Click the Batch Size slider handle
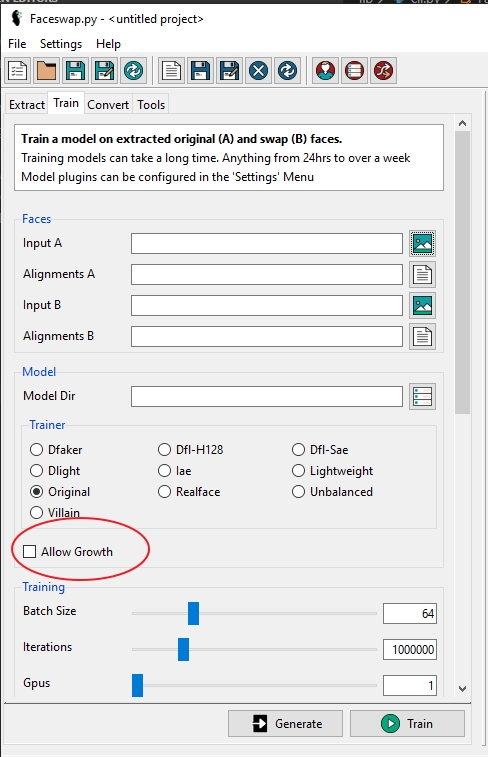 pos(193,613)
